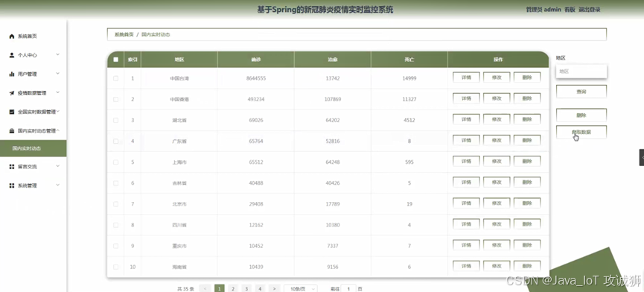Click 系统首页 in the breadcrumb

pyautogui.click(x=124, y=35)
